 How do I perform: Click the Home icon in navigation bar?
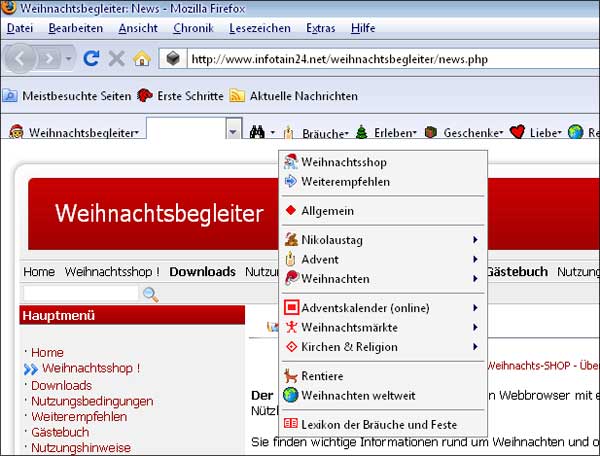[x=142, y=59]
